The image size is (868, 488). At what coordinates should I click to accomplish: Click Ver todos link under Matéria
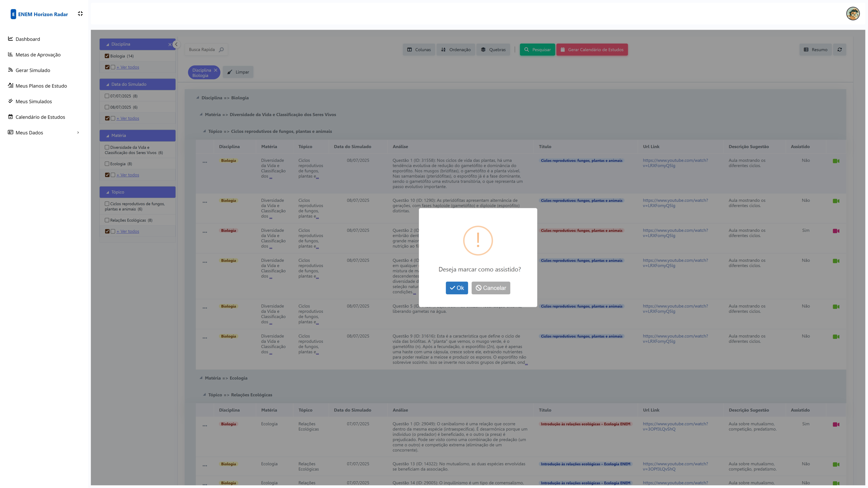(128, 175)
